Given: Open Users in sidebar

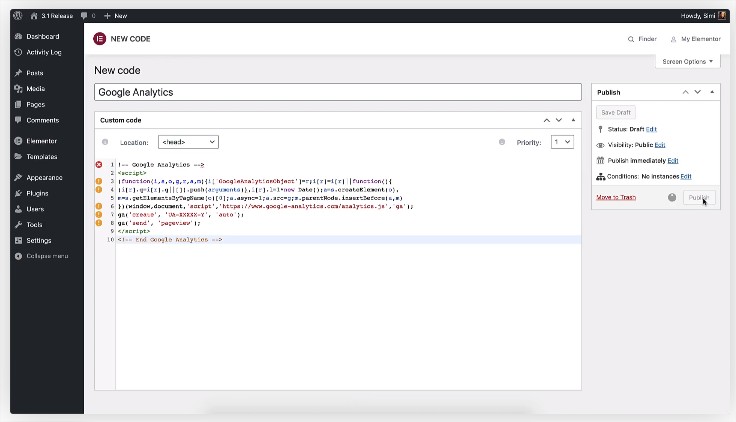Looking at the screenshot, I should [35, 209].
